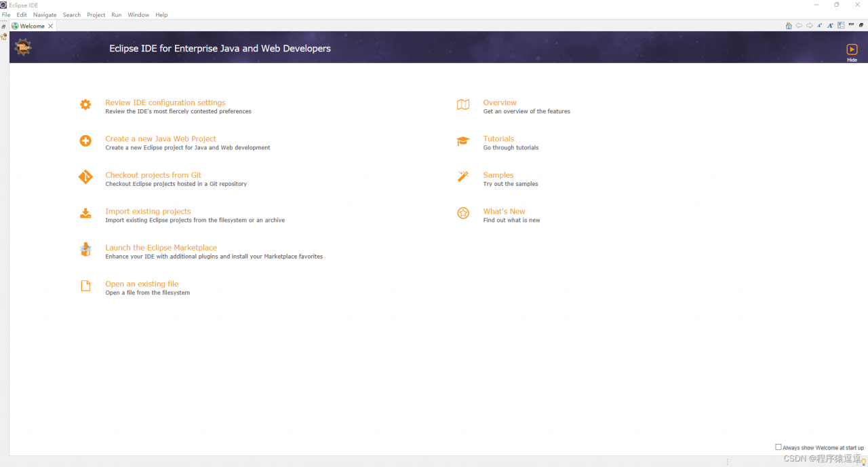Click 'Go through tutorials' description text
This screenshot has width=868, height=467.
click(x=511, y=147)
